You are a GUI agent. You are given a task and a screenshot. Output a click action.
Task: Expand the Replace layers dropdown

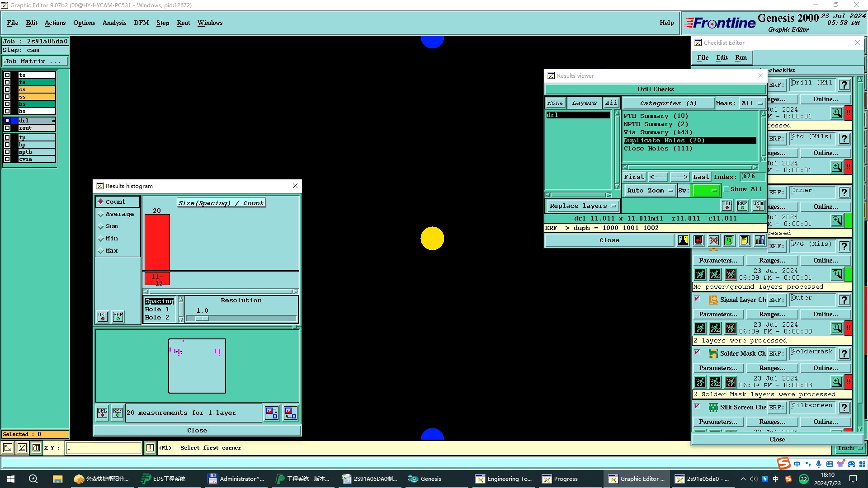click(582, 206)
